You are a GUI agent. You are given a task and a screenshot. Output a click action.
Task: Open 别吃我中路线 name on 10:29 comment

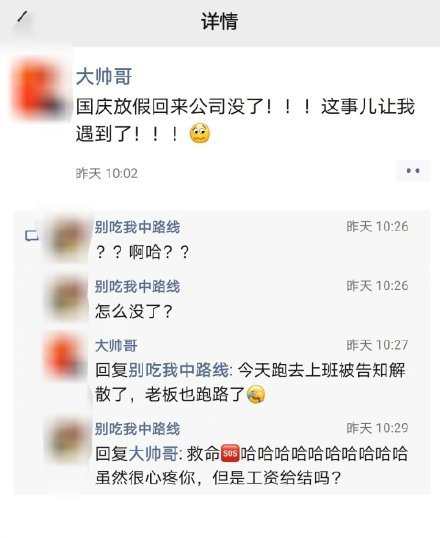(x=137, y=429)
